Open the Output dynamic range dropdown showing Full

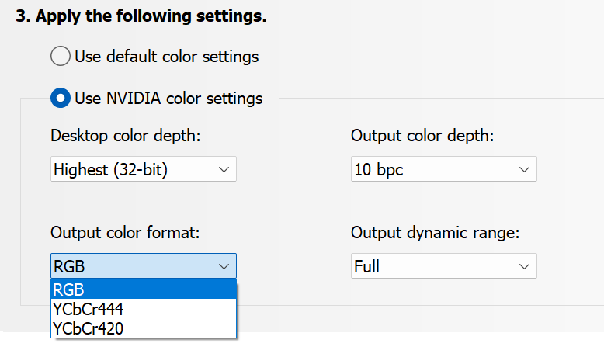click(x=443, y=266)
